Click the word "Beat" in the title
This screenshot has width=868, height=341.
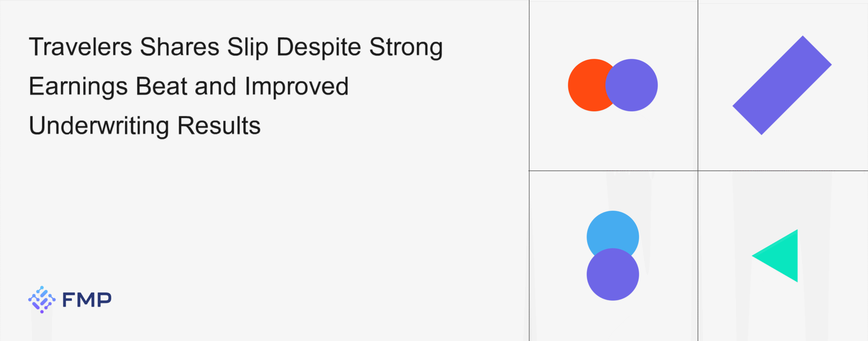pos(162,86)
